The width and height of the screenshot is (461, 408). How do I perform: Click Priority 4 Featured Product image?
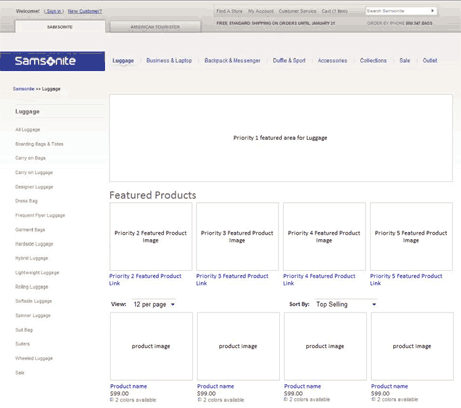coord(324,236)
